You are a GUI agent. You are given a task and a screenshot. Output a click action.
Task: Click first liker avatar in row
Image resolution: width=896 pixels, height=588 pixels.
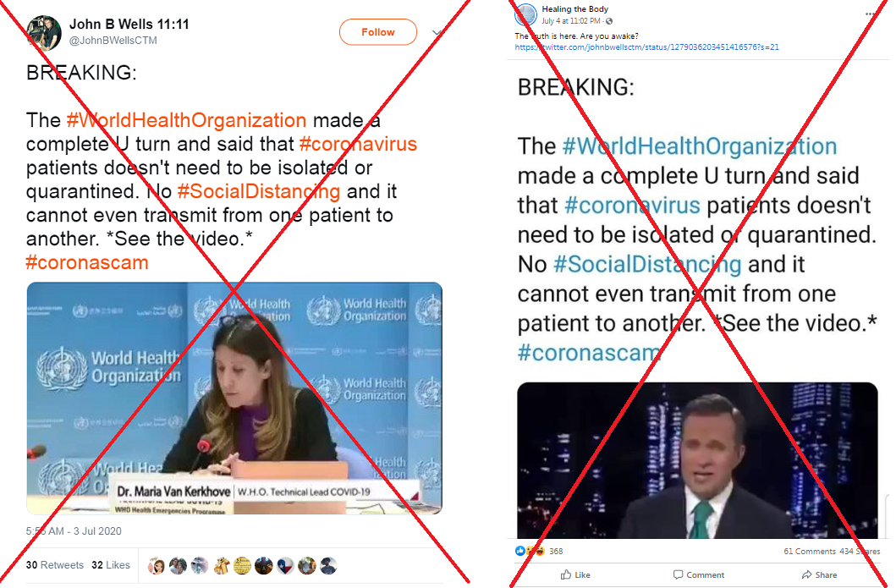156,566
